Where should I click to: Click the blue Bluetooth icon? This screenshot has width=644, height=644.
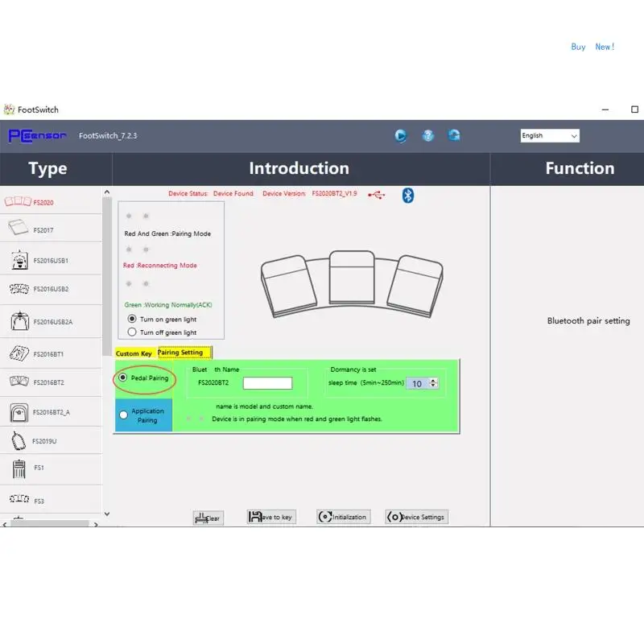407,196
